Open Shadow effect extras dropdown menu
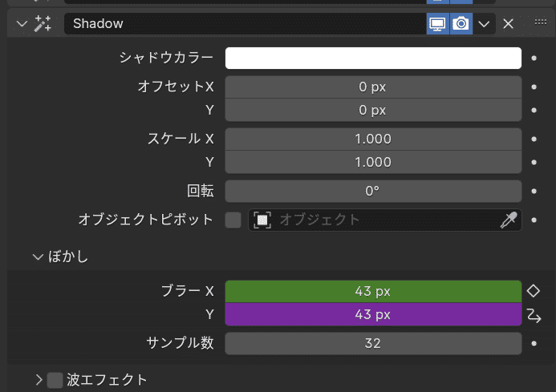The height and width of the screenshot is (392, 556). (x=484, y=24)
